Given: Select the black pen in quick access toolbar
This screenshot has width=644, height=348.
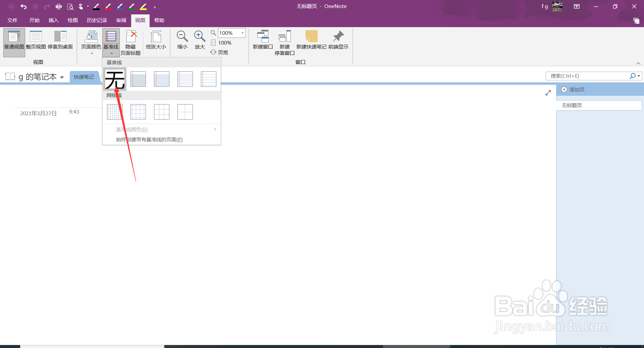Looking at the screenshot, I should click(x=97, y=6).
